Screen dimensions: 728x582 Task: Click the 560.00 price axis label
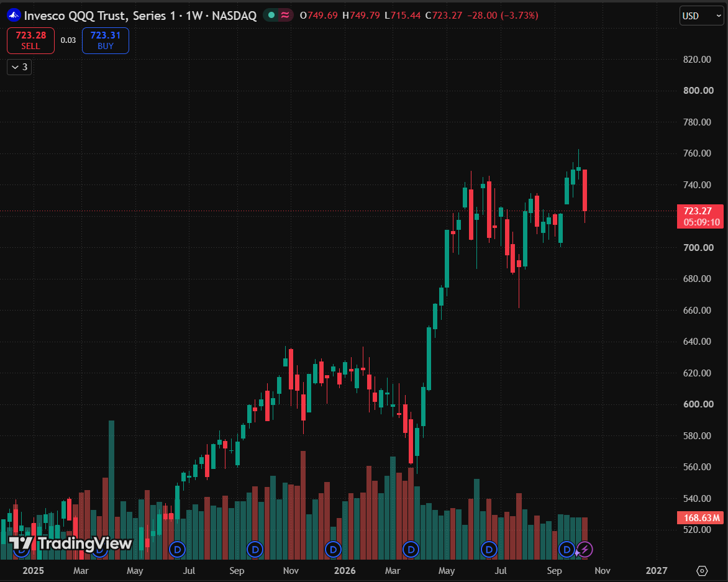pyautogui.click(x=697, y=466)
